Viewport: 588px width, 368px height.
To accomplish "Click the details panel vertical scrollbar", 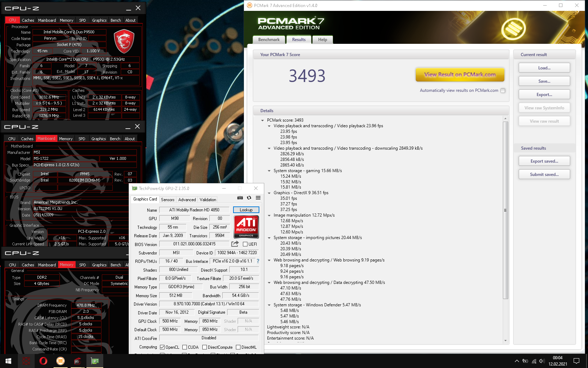I will click(505, 210).
